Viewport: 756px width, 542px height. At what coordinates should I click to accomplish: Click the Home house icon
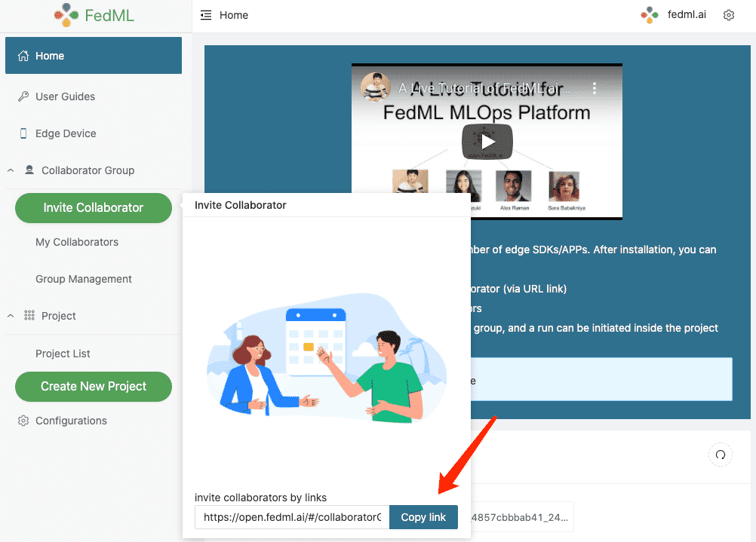[23, 56]
